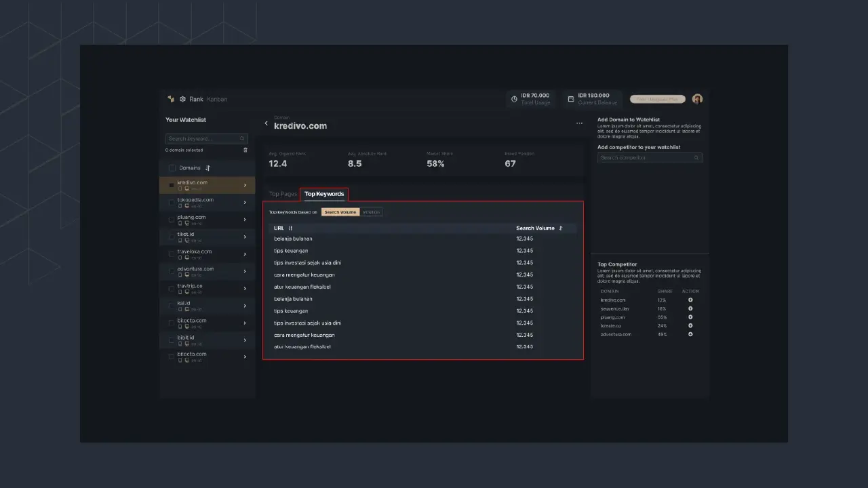The width and height of the screenshot is (868, 488).
Task: Expand the pluang.com row chevron
Action: 245,220
